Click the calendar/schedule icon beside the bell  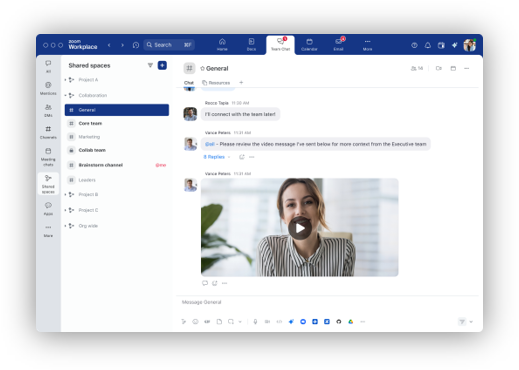[441, 45]
